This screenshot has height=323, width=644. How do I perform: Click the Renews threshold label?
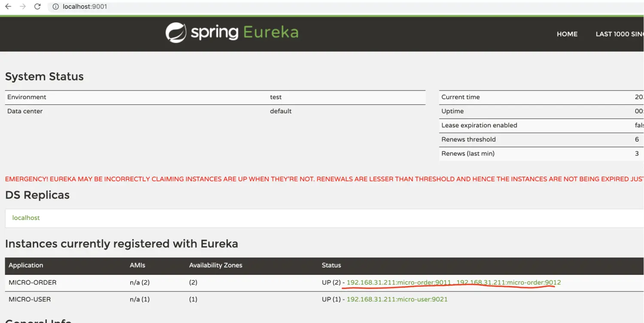point(468,140)
